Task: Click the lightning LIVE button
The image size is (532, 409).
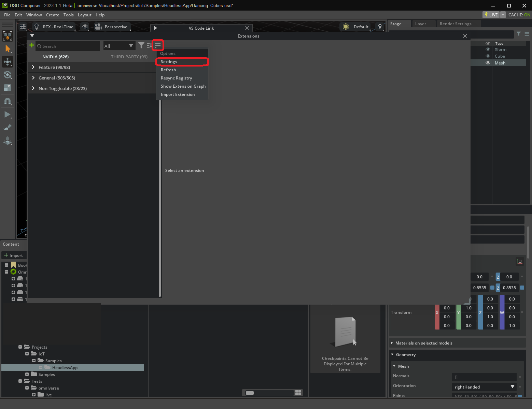Action: (x=491, y=15)
